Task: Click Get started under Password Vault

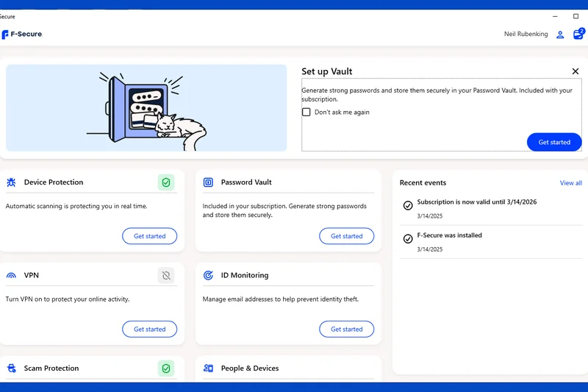Action: tap(346, 236)
